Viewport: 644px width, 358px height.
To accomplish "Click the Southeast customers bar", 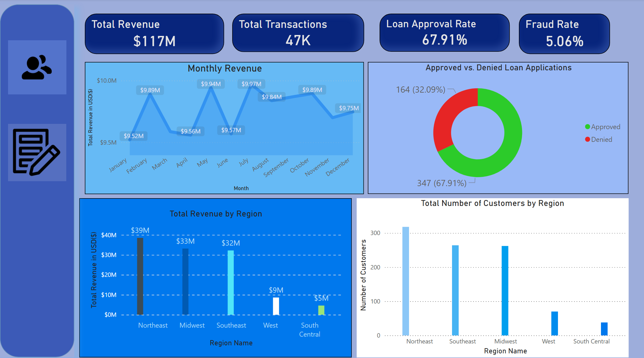I will (455, 290).
